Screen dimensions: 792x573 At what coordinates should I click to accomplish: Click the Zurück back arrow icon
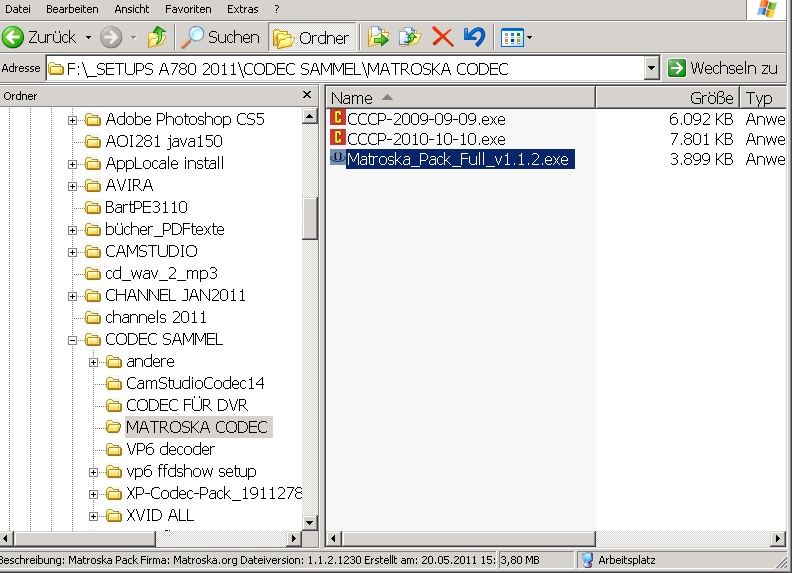click(14, 38)
